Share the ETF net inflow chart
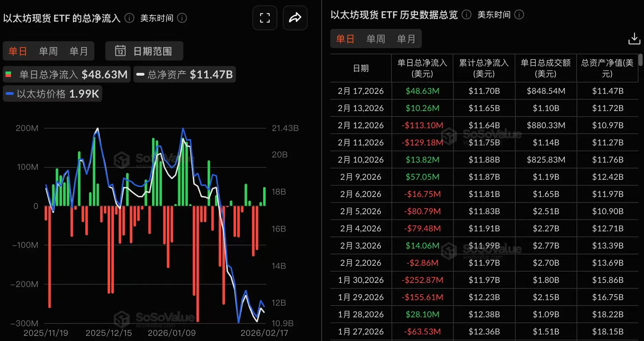The height and width of the screenshot is (341, 644). pos(295,18)
